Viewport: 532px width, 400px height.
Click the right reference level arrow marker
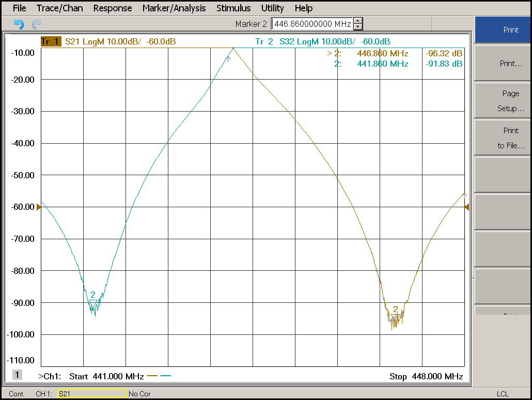(x=467, y=207)
